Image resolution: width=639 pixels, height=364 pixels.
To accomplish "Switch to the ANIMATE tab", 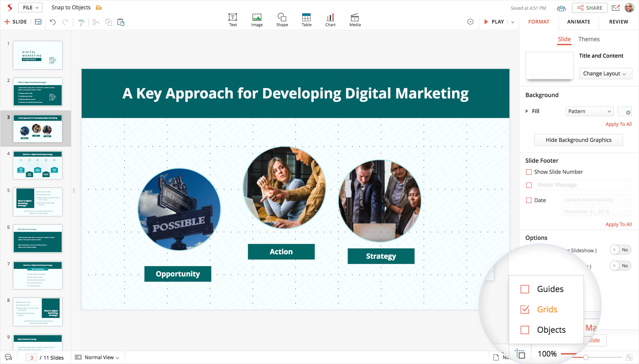I will [x=578, y=22].
